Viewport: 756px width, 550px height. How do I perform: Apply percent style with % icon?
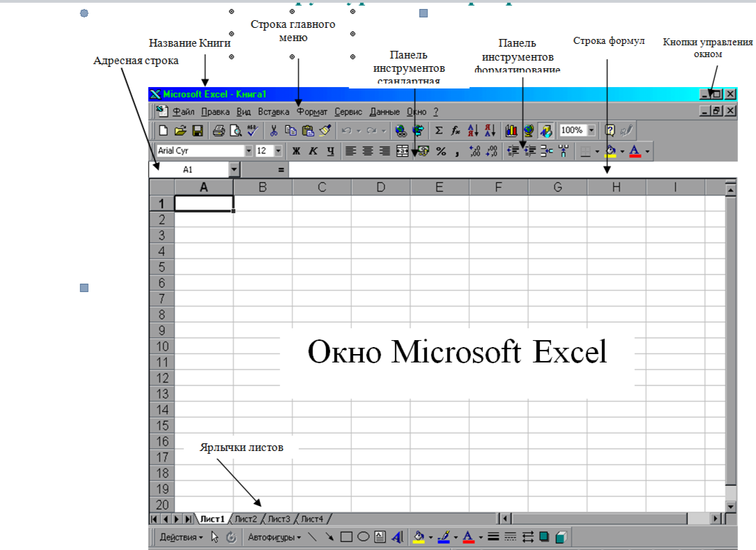440,151
